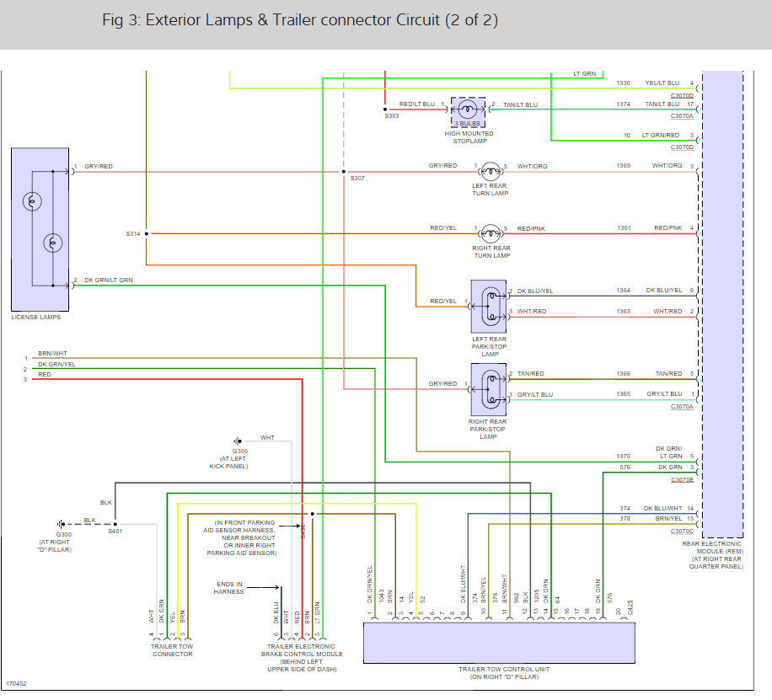Open the C3070C connector reference

(x=682, y=532)
